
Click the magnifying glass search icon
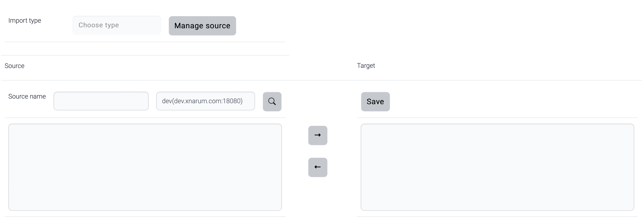(272, 101)
